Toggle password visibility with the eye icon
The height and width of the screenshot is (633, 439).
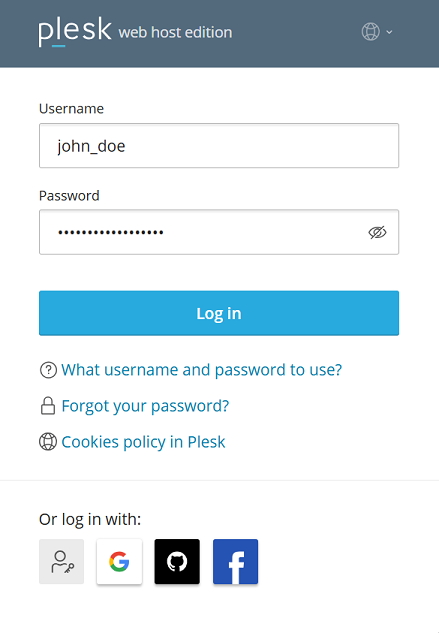coord(377,232)
